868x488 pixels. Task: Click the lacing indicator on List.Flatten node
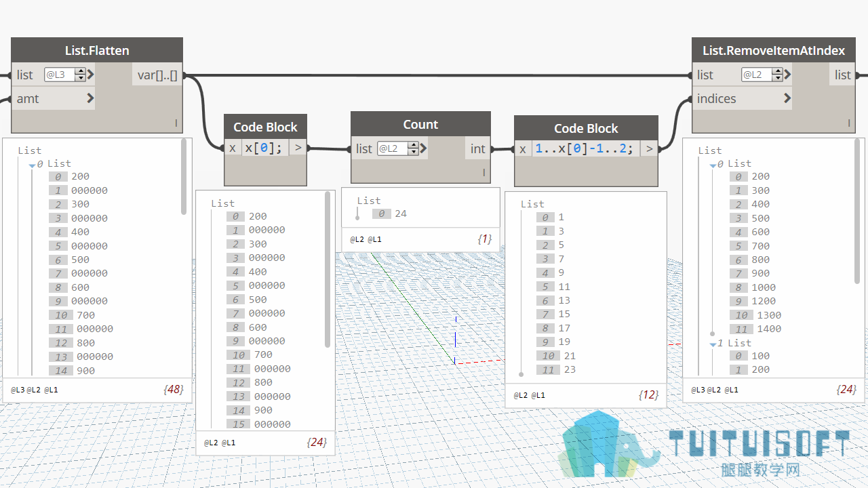pyautogui.click(x=176, y=123)
